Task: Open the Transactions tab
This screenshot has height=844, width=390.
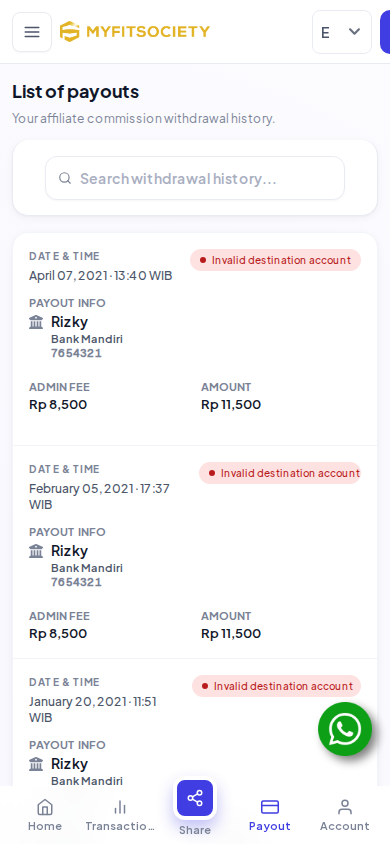Action: 120,815
